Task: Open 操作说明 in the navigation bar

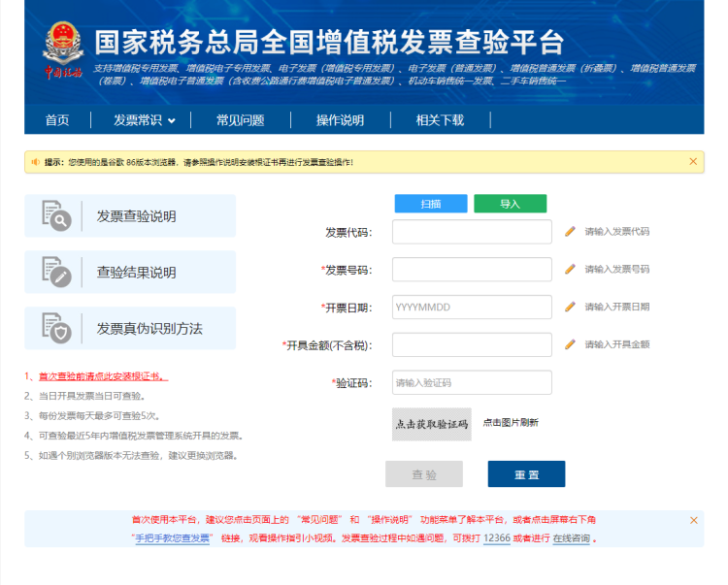Action: click(x=340, y=120)
